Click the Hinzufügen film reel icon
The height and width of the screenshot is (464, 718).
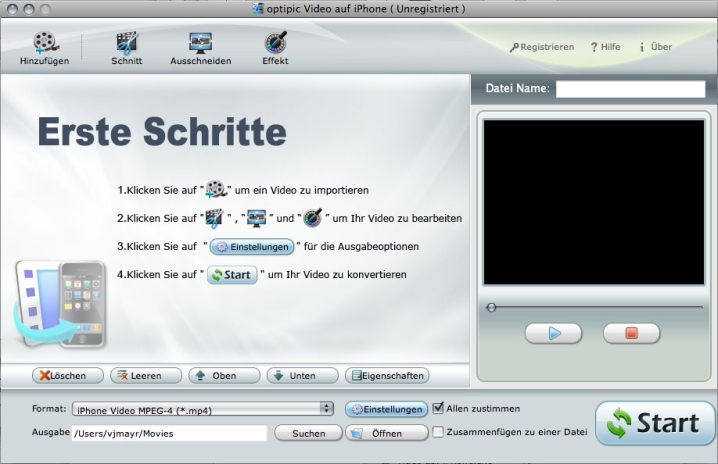pos(45,42)
